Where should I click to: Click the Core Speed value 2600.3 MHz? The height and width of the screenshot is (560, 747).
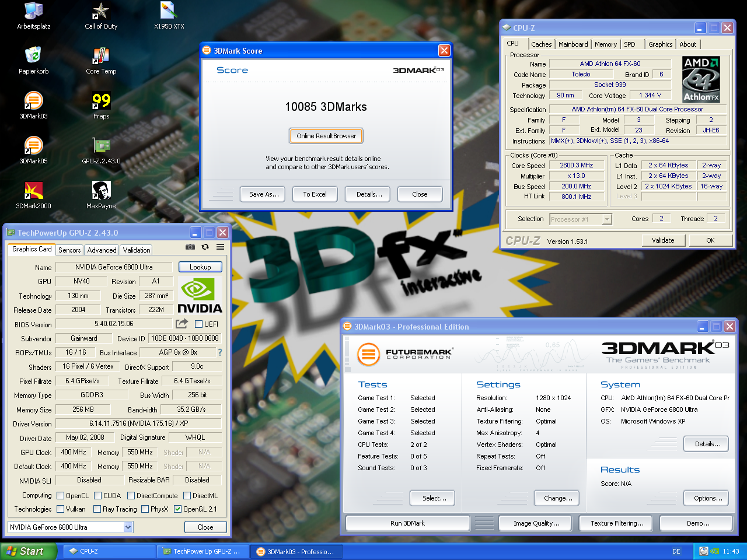[576, 166]
